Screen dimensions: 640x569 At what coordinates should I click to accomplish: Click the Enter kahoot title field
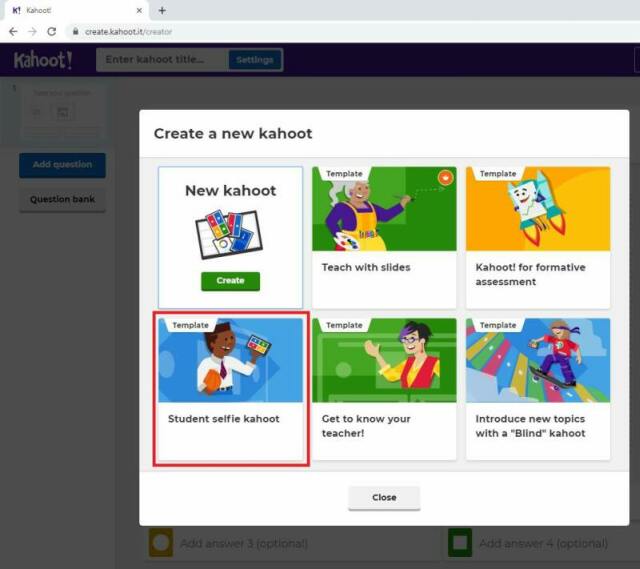pos(162,60)
